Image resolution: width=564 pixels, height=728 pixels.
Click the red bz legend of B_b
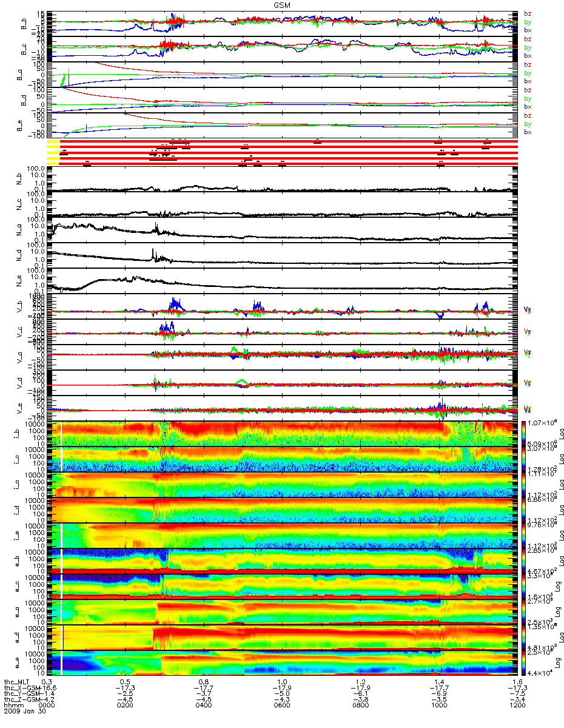coord(528,13)
